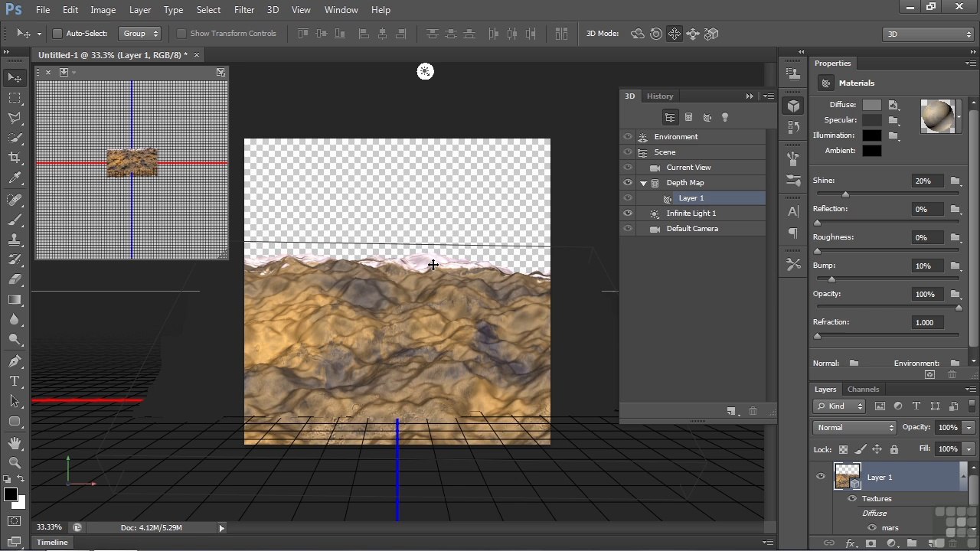Toggle visibility of Infinite Light 1
This screenshot has width=980, height=551.
click(628, 213)
